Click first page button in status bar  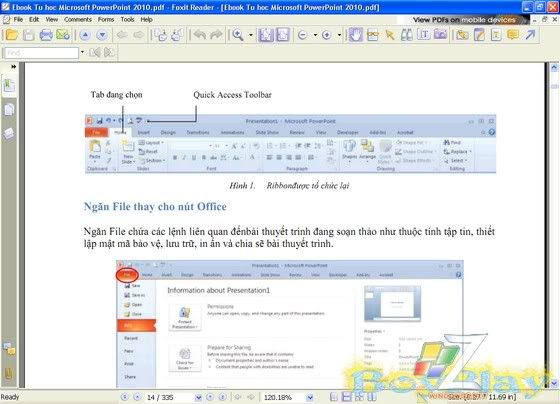pos(124,397)
